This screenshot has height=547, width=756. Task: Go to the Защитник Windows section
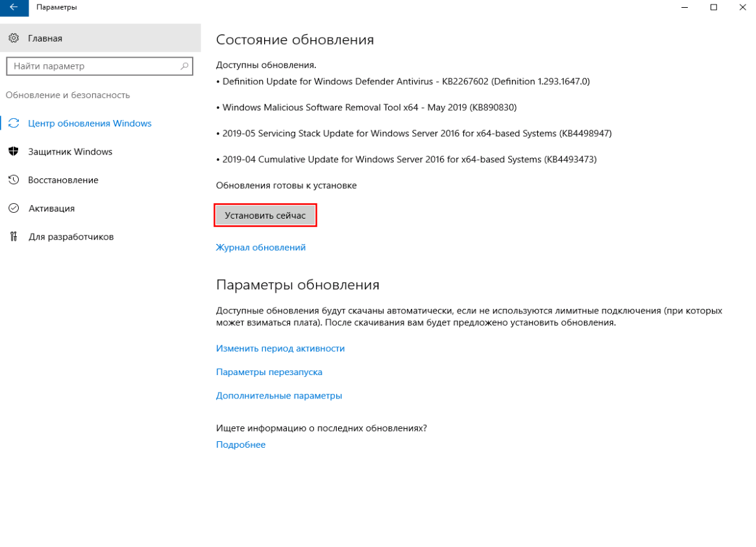(x=70, y=152)
